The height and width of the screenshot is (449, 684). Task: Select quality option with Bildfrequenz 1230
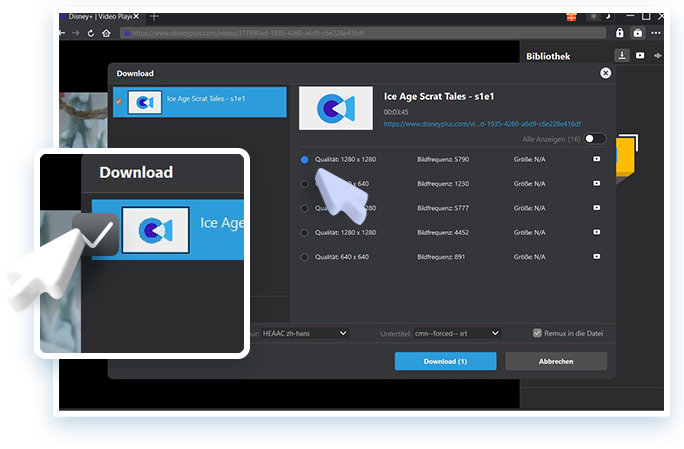point(304,184)
